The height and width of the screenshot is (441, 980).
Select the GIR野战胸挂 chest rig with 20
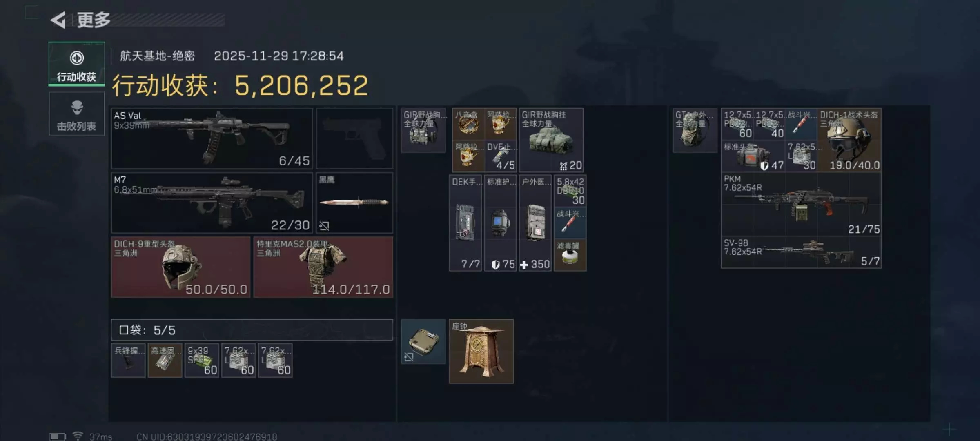pyautogui.click(x=551, y=140)
